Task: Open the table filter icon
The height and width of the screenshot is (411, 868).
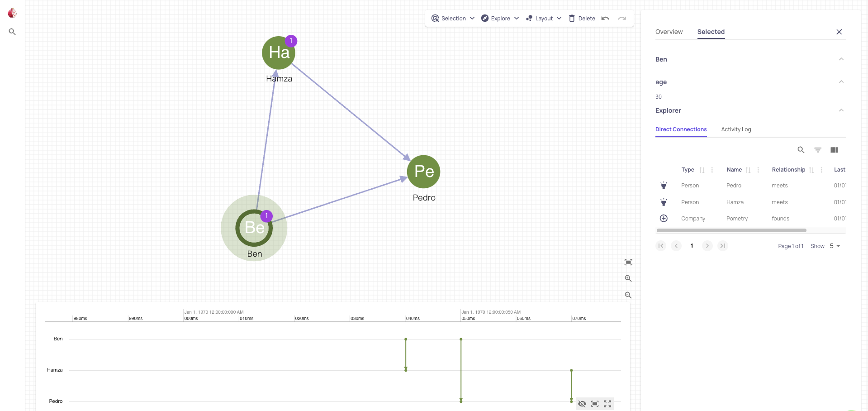Action: point(818,150)
